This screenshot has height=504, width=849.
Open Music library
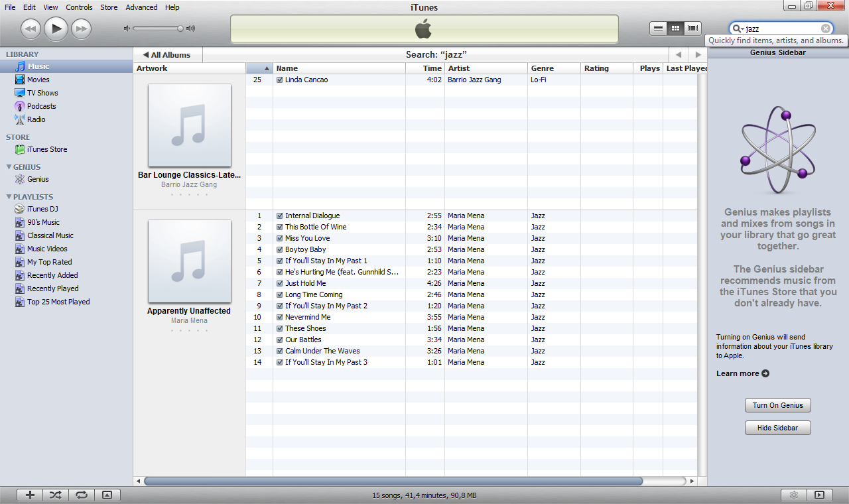point(66,66)
